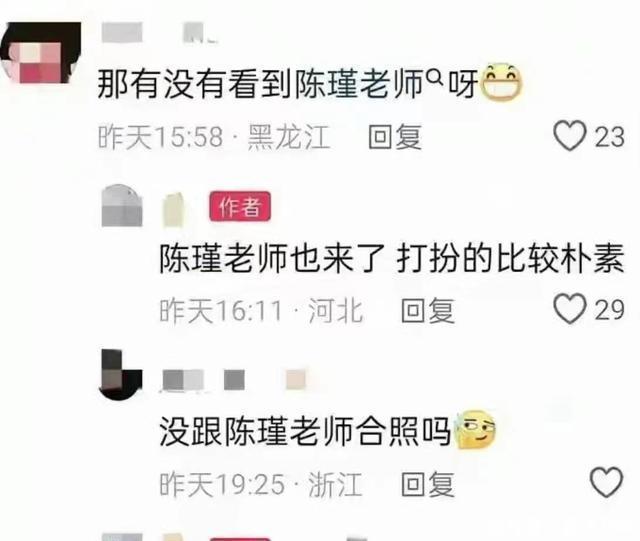The width and height of the screenshot is (640, 541).
Task: Select comment text 没跟陈瑾老师合照吗
Action: point(305,431)
